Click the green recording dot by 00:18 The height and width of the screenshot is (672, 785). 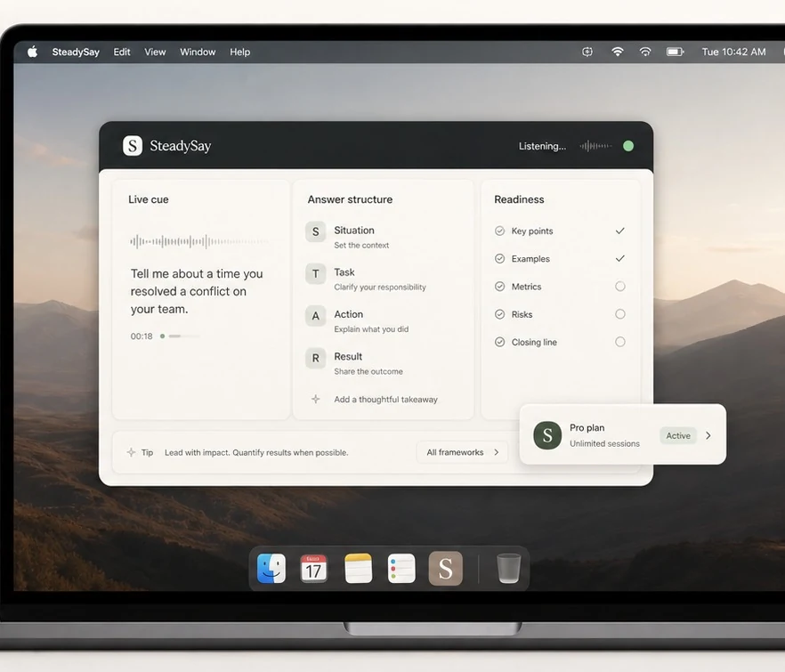pos(162,336)
